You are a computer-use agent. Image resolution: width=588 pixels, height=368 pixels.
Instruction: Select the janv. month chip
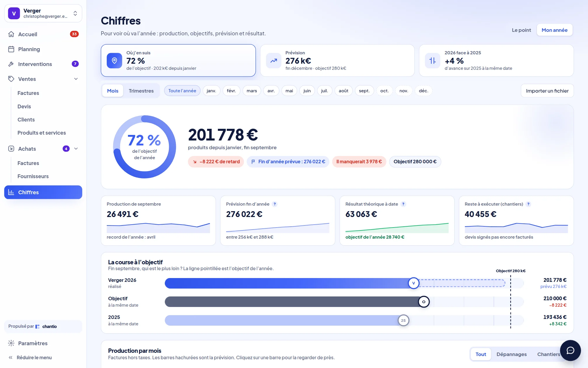(211, 91)
